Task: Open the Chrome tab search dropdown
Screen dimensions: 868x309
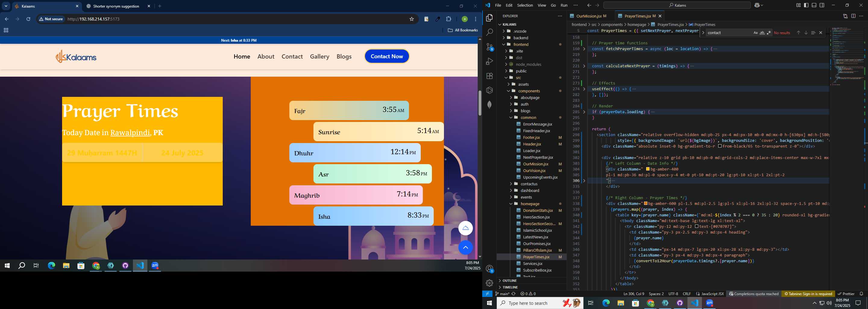Action: [x=6, y=6]
